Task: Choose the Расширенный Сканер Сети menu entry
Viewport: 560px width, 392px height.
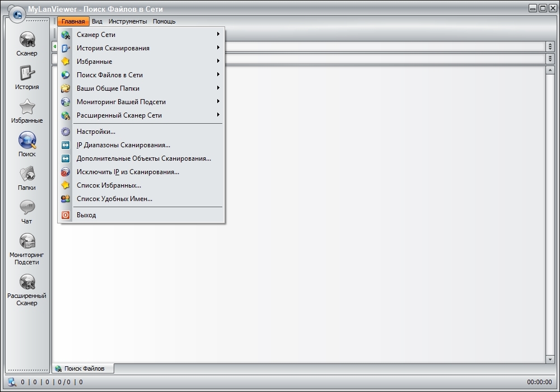Action: tap(141, 115)
